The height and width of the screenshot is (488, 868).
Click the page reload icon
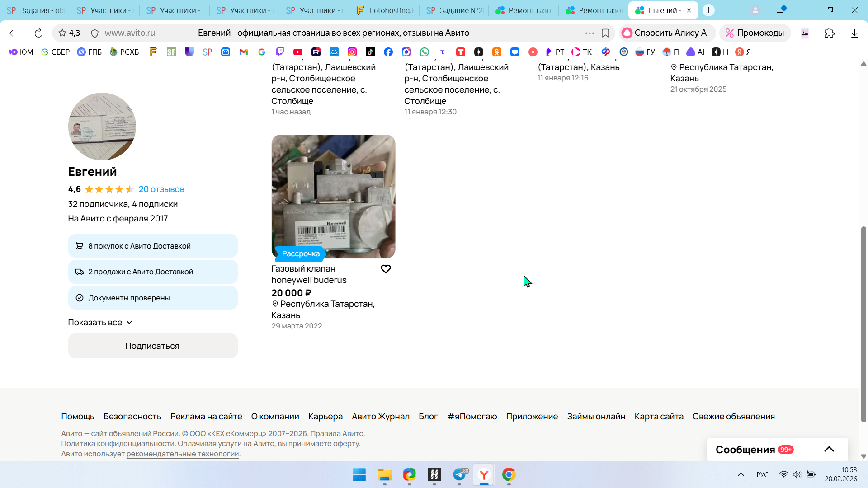(x=38, y=33)
